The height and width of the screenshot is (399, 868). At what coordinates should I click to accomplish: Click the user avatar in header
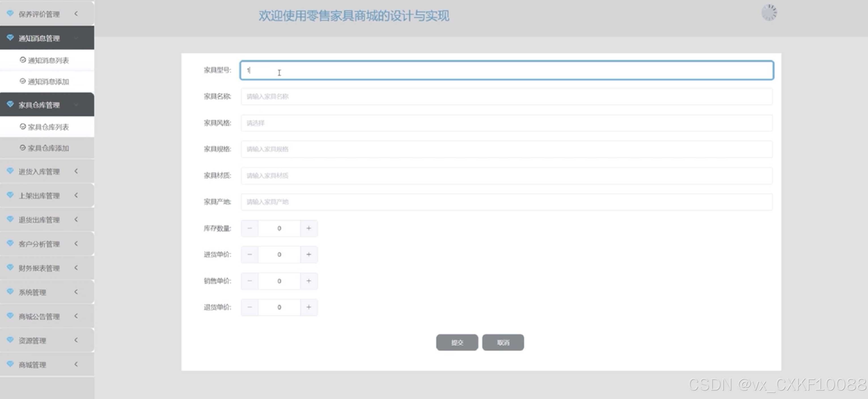769,13
